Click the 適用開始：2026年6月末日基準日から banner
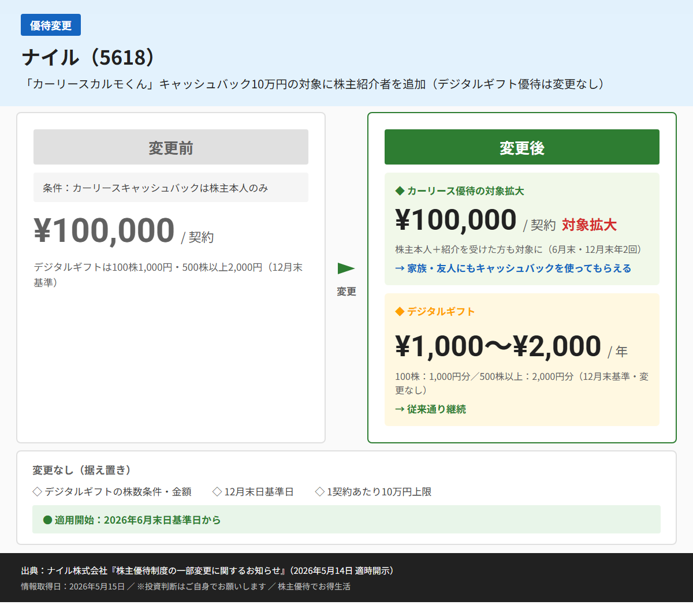 point(346,520)
